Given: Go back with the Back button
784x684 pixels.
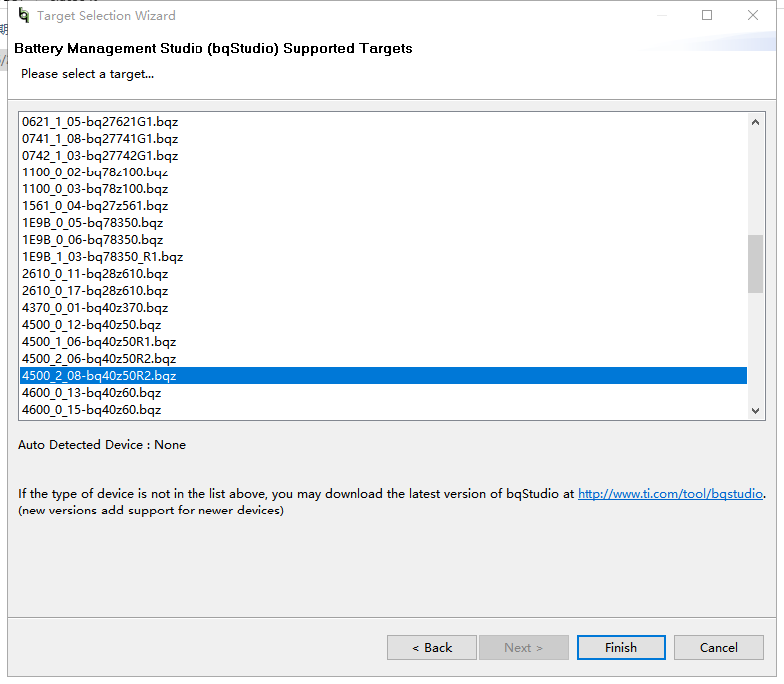Looking at the screenshot, I should tap(432, 648).
